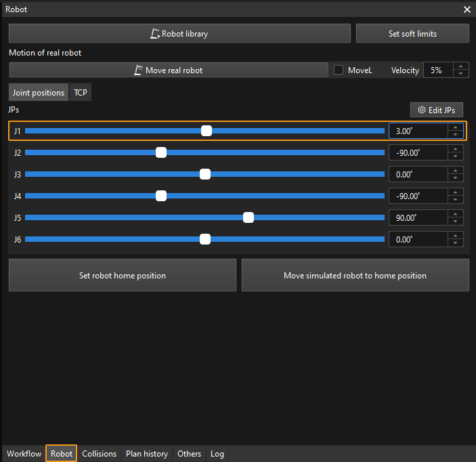This screenshot has width=476, height=462.
Task: Set robot home position
Action: pos(123,276)
